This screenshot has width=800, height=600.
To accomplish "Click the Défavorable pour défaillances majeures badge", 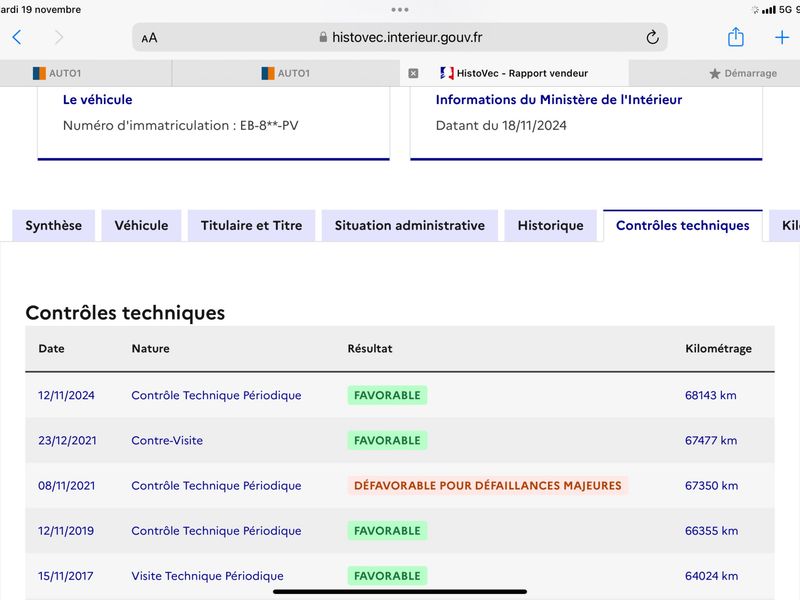I will [x=488, y=485].
